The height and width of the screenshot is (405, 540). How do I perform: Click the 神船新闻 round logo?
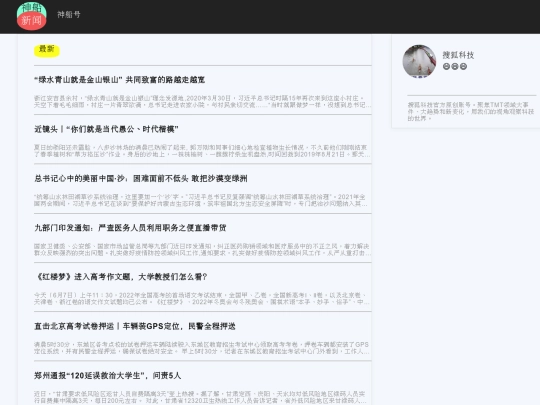click(31, 15)
